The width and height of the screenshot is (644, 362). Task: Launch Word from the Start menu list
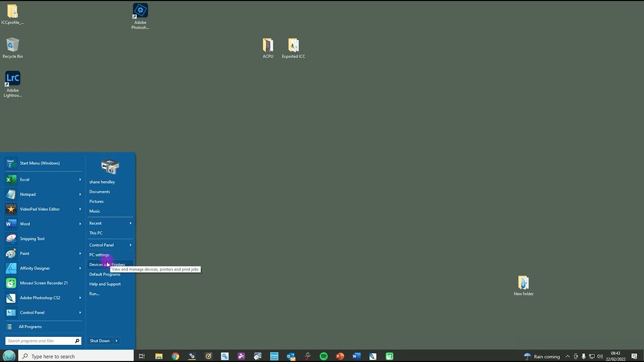[x=43, y=224]
